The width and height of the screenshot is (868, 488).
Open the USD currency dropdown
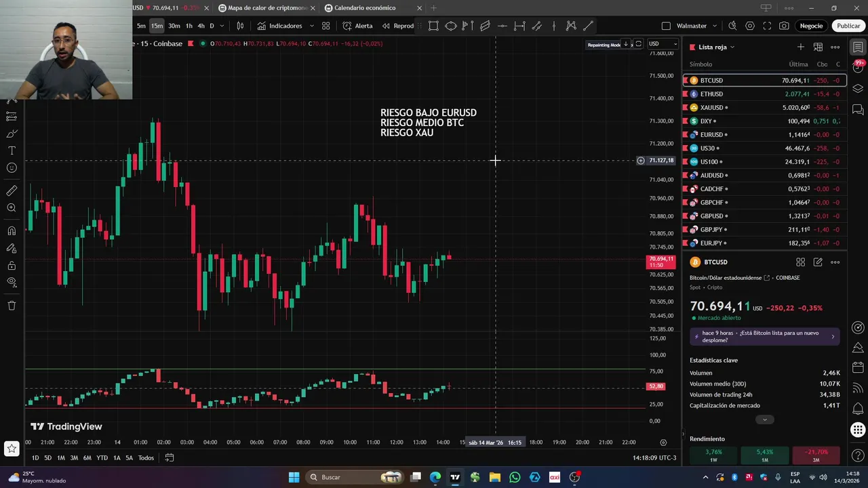[663, 44]
